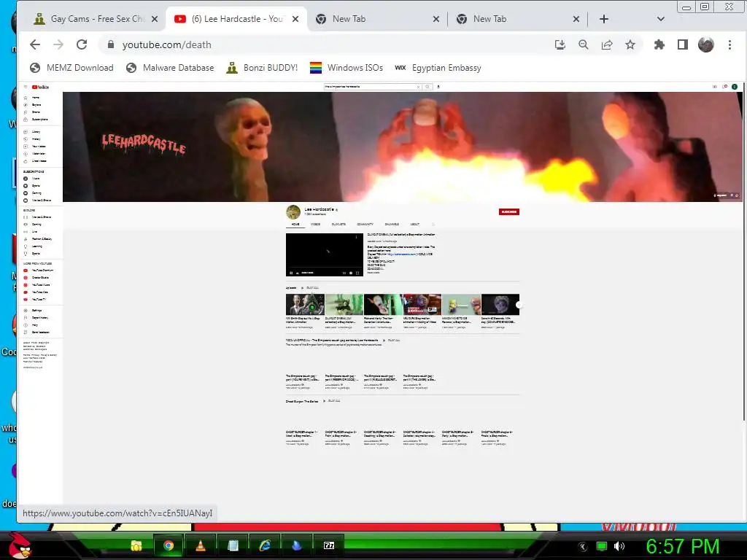Screen dimensions: 747x560
Task: Toggle the Chrome side panel icon
Action: point(683,44)
